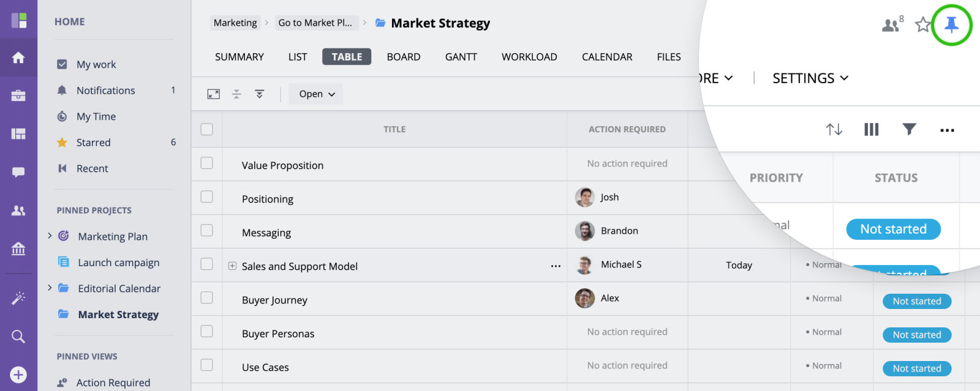980x391 pixels.
Task: Check the Buyer Journey row checkbox
Action: pos(207,297)
